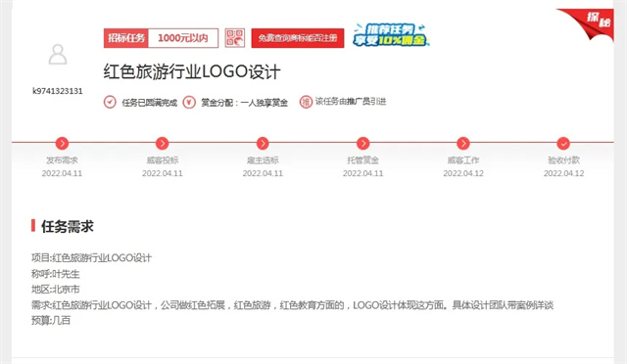Select the 1000元以内 budget box
Screen dimensions: 627x364
[x=183, y=38]
